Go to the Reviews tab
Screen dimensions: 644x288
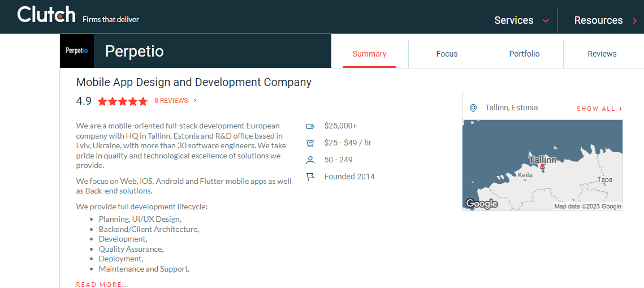[x=602, y=54]
